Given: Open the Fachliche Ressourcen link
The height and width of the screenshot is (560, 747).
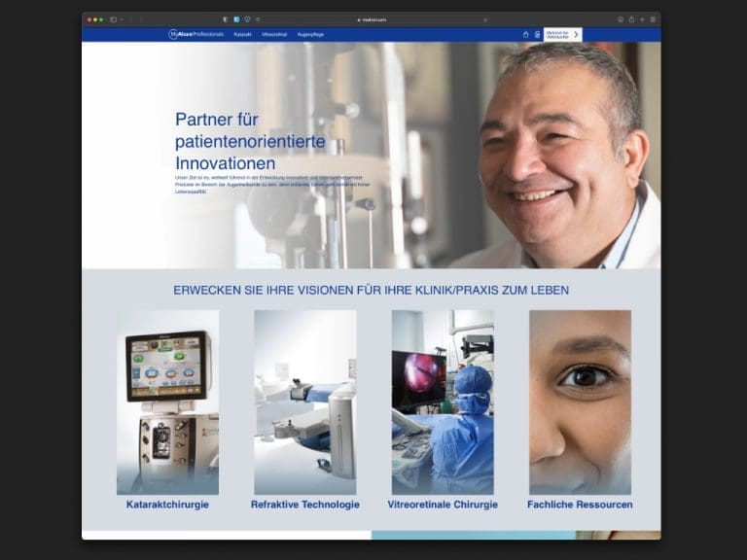Looking at the screenshot, I should 581,505.
